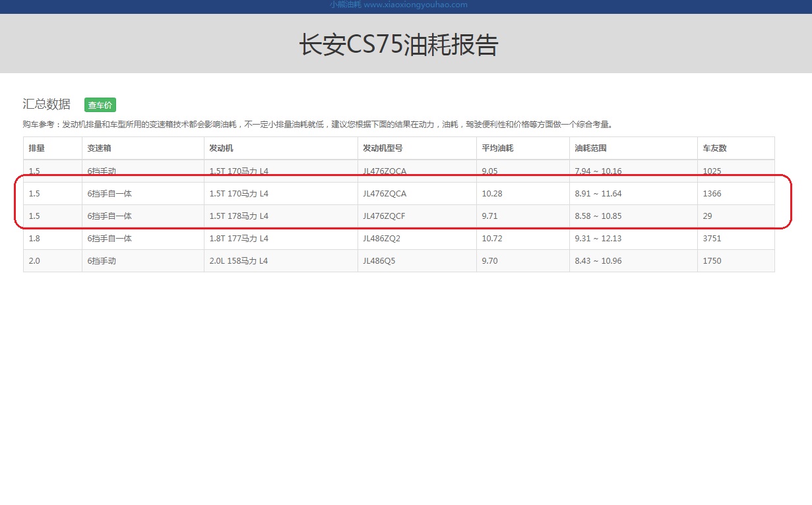The image size is (812, 505).
Task: Select owner count 29
Action: (x=707, y=216)
